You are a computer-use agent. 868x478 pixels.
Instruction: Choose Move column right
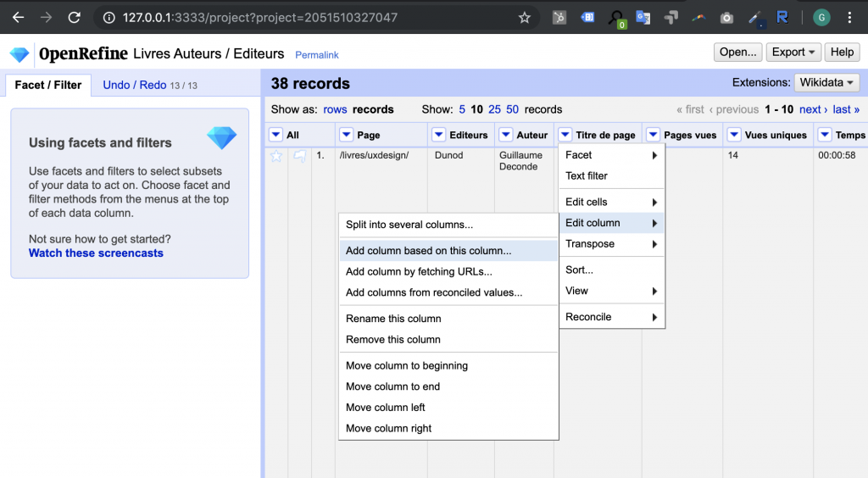[448, 428]
